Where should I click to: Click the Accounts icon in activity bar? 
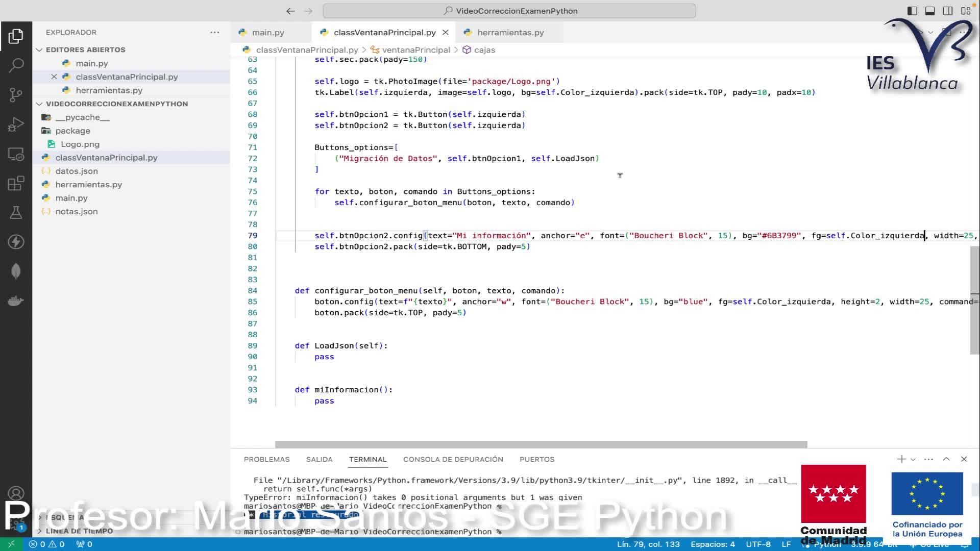click(x=16, y=493)
